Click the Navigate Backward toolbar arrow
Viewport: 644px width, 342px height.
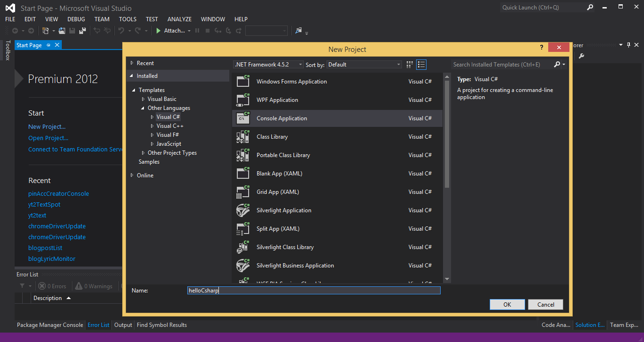click(15, 31)
